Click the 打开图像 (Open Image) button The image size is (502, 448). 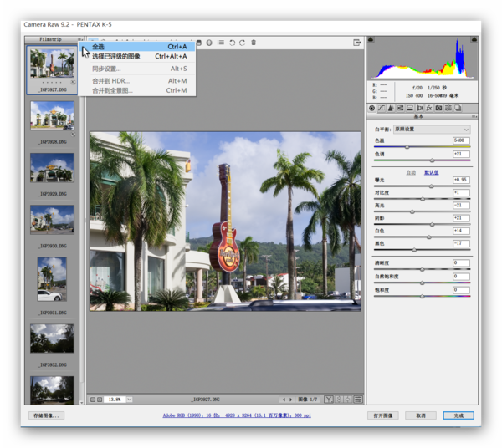(x=383, y=415)
